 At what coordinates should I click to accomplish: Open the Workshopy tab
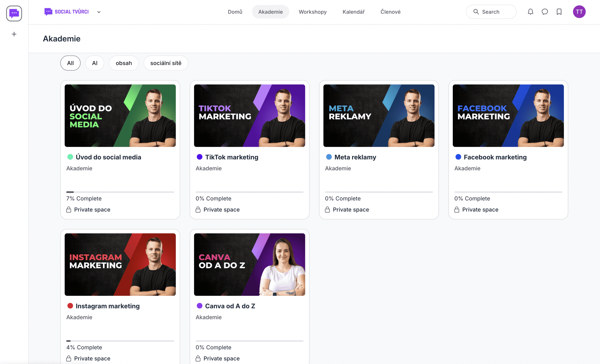coord(312,12)
